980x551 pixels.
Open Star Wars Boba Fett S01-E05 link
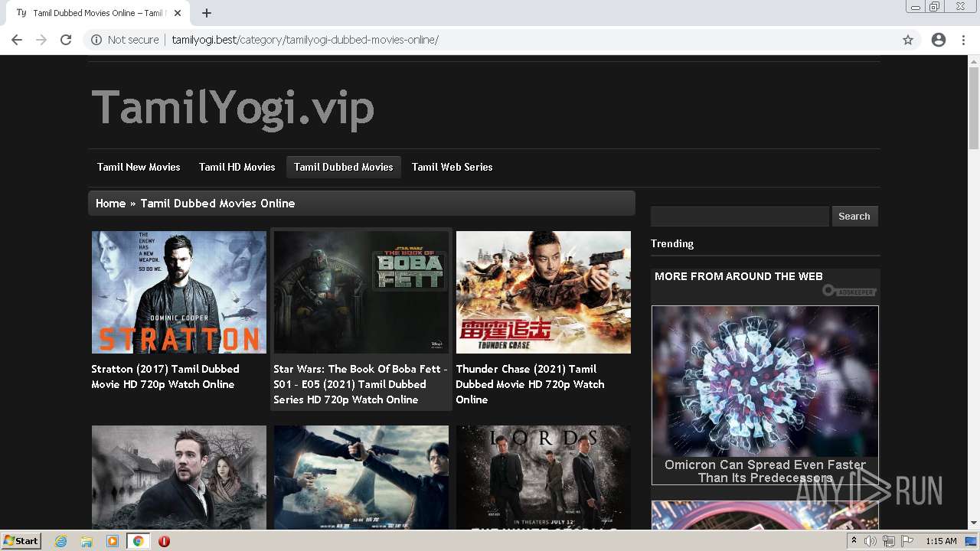[x=361, y=384]
